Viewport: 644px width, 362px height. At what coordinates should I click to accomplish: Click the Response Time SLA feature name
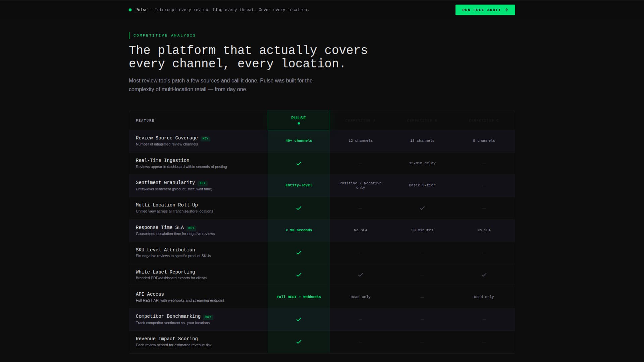pyautogui.click(x=160, y=228)
